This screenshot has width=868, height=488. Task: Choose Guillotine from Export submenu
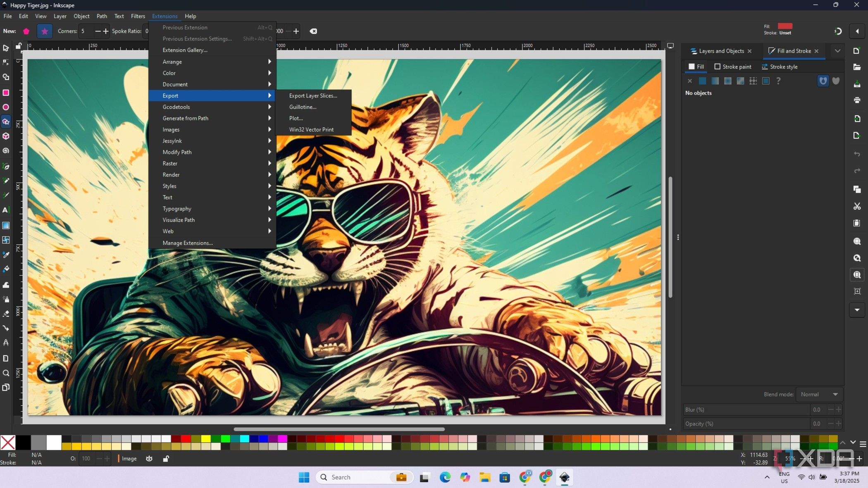[314, 107]
